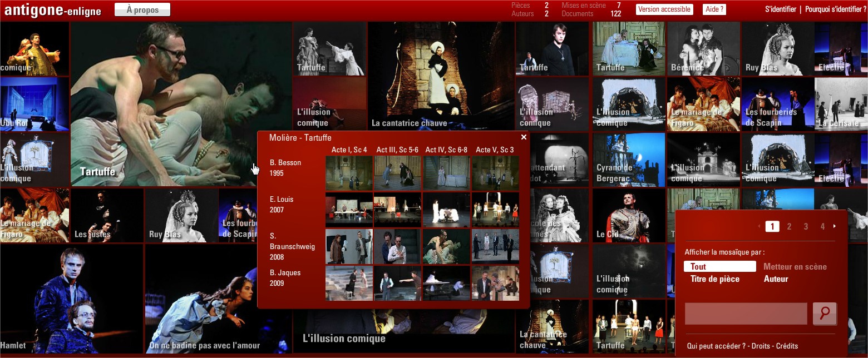Go to mosaic page 2
Screen dimensions: 868x358
point(789,226)
